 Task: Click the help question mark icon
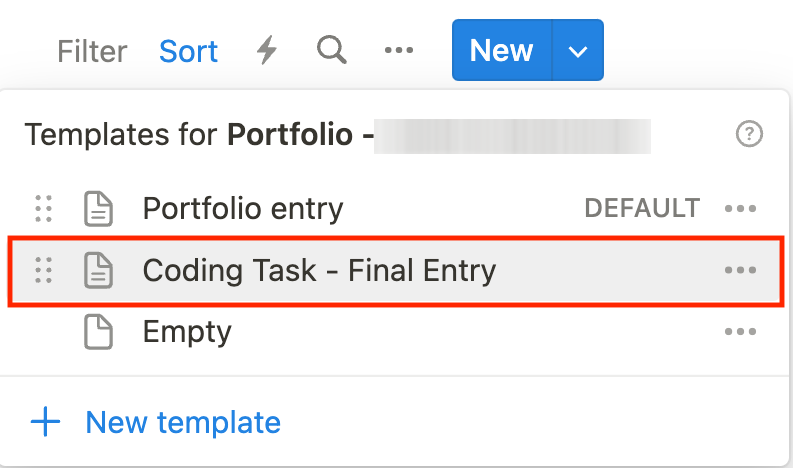[x=749, y=134]
